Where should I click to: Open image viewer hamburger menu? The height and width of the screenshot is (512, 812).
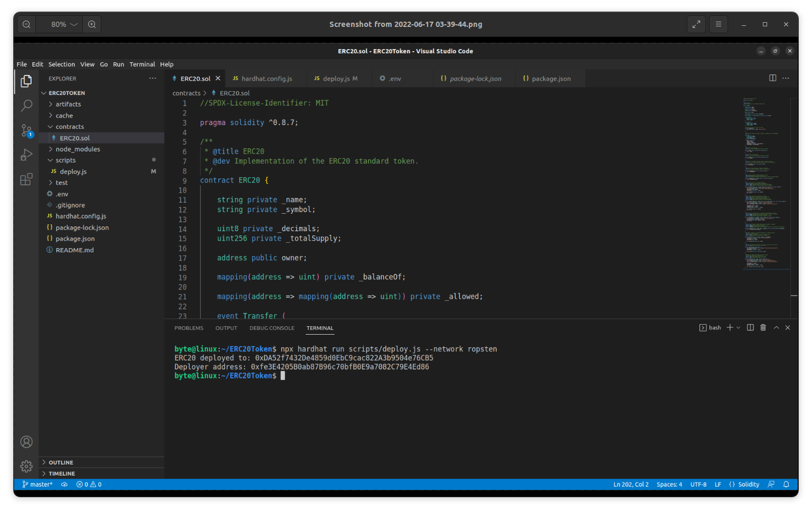pos(719,24)
